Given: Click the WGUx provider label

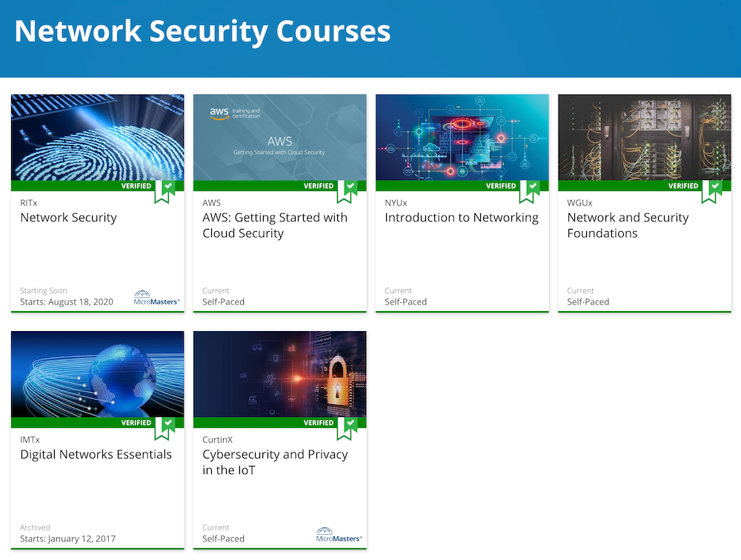Looking at the screenshot, I should (579, 203).
